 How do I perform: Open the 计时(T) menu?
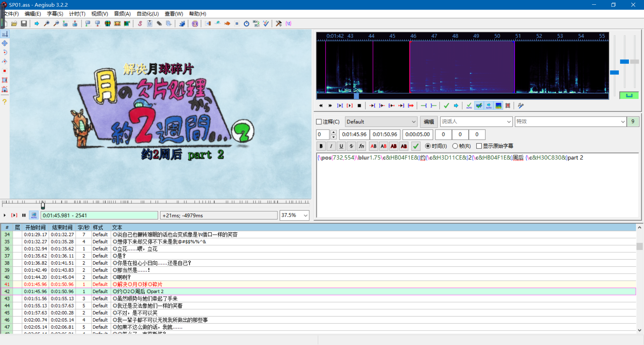coord(77,14)
